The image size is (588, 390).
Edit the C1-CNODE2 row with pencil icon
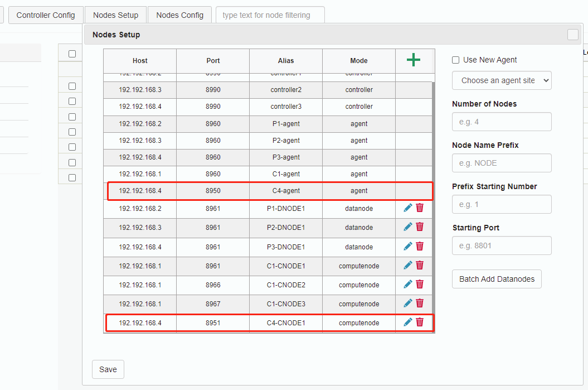click(x=408, y=284)
